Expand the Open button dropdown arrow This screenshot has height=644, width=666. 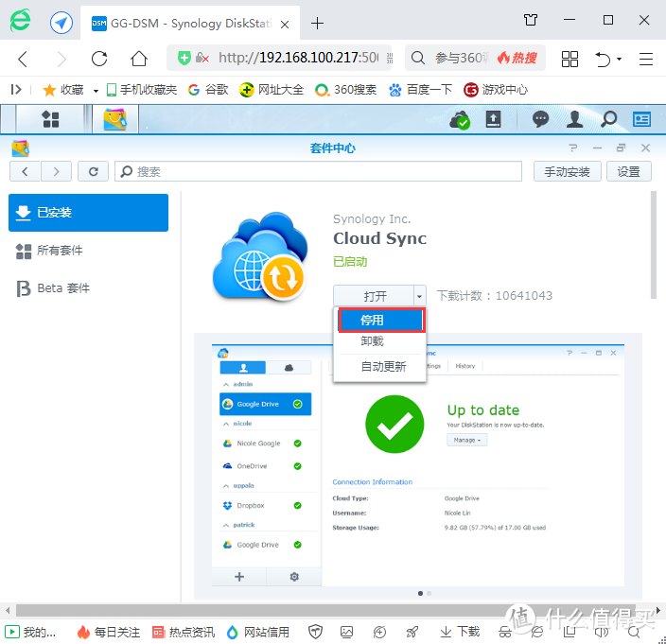(419, 295)
